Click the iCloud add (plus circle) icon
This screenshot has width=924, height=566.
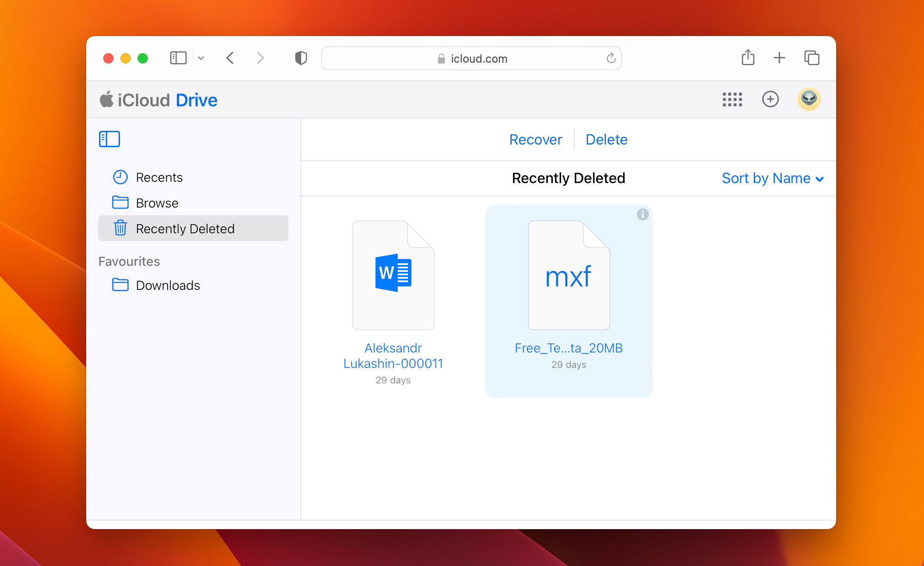click(770, 99)
